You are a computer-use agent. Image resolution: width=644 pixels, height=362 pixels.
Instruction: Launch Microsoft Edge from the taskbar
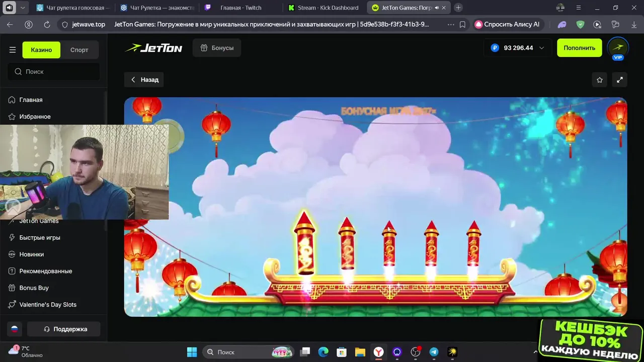click(x=323, y=352)
